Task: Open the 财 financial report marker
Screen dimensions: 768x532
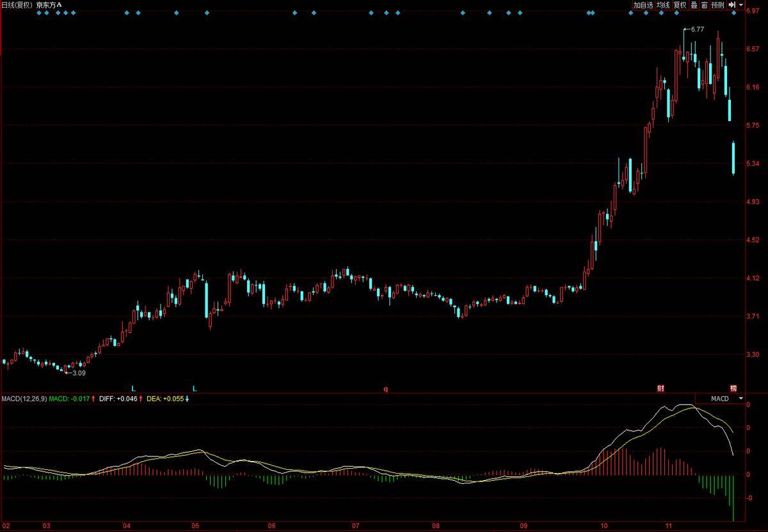Action: pyautogui.click(x=661, y=389)
